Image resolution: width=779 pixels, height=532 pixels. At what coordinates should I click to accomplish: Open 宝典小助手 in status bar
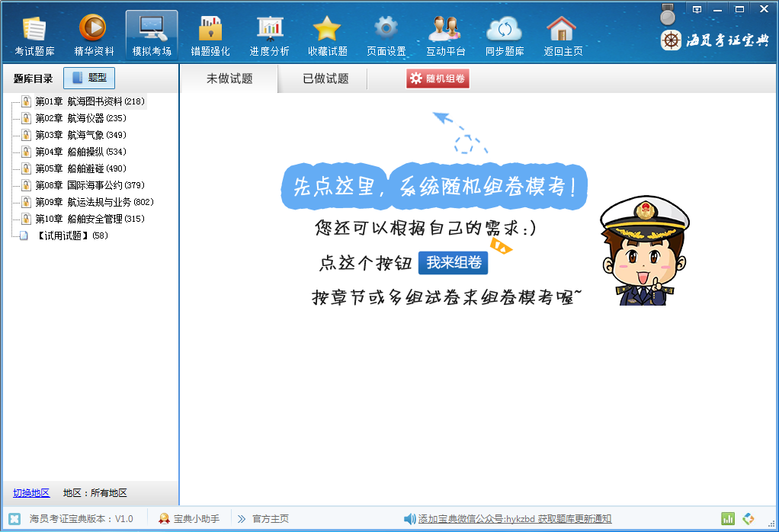[189, 519]
